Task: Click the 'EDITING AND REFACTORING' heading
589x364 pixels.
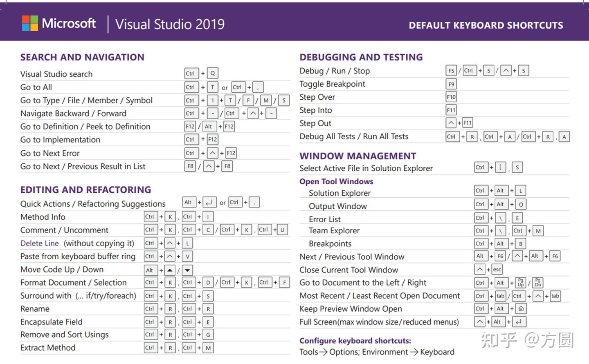Action: point(86,190)
